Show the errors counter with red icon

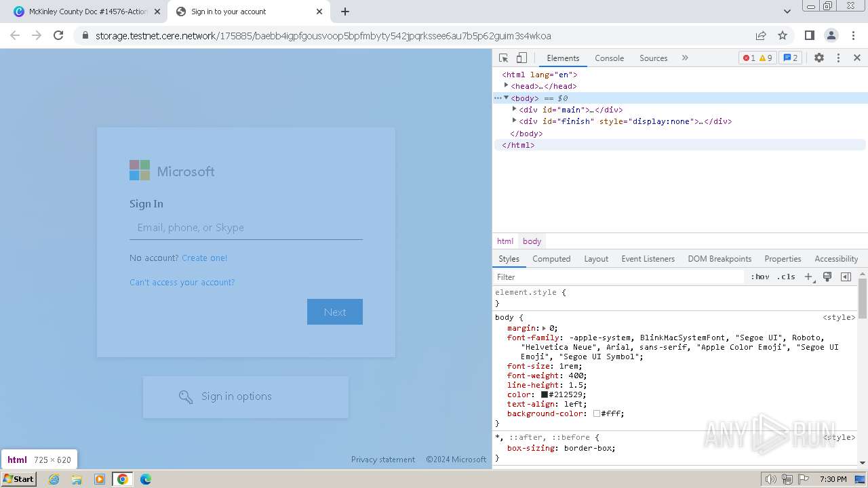pos(749,58)
